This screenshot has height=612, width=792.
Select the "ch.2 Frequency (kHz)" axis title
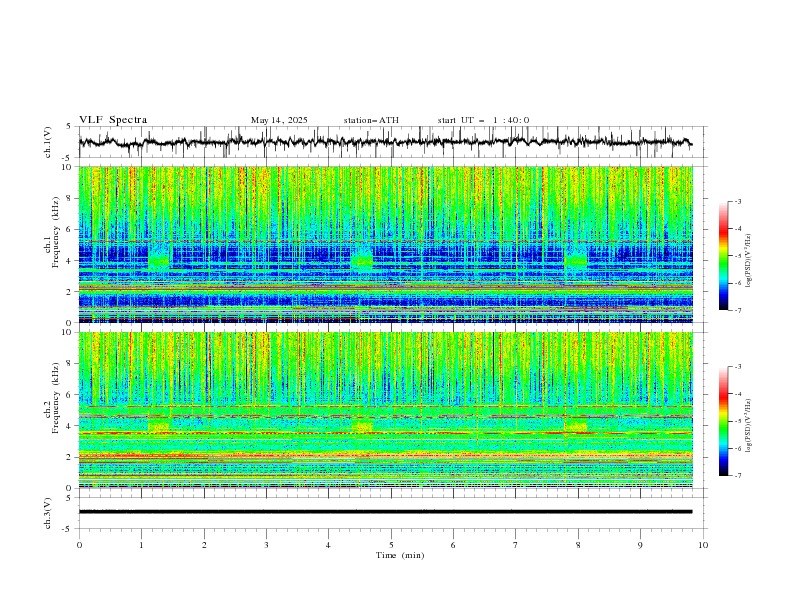click(x=52, y=397)
